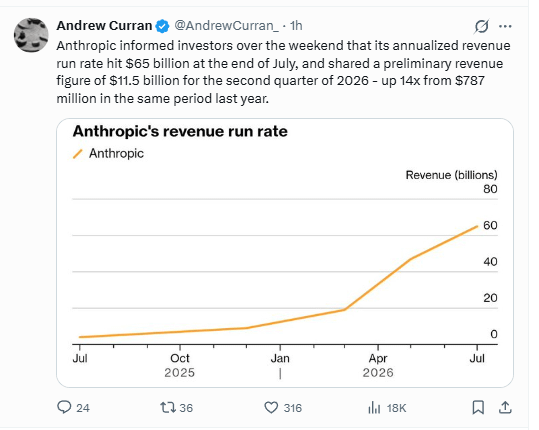Screen dimensions: 539x430
Task: Click the reply speech bubble icon
Action: 64,407
